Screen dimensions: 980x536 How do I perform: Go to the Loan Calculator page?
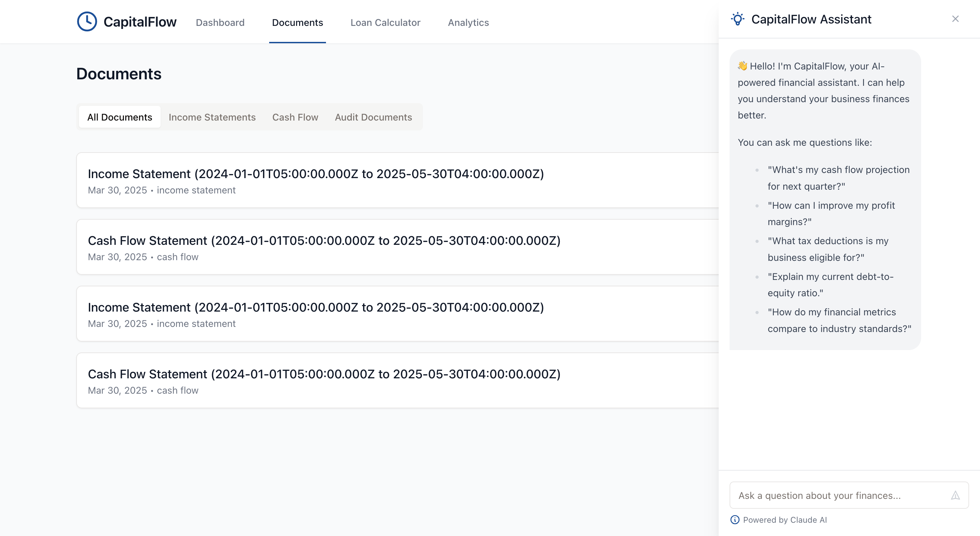click(x=385, y=22)
